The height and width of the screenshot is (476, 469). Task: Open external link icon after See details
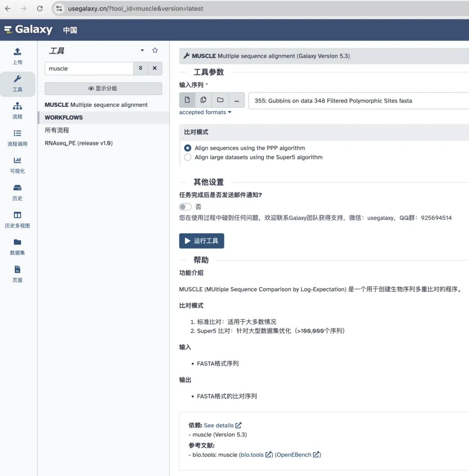coord(238,425)
